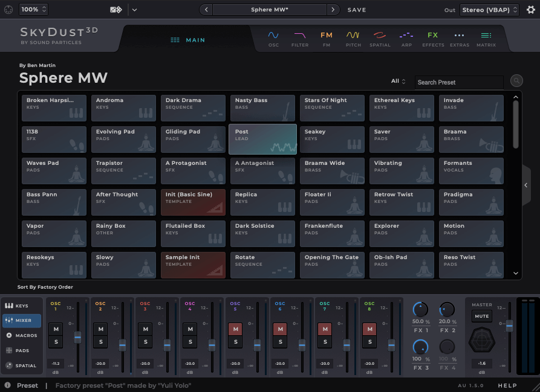
Task: Open the OSC oscillator section
Action: coord(273,39)
